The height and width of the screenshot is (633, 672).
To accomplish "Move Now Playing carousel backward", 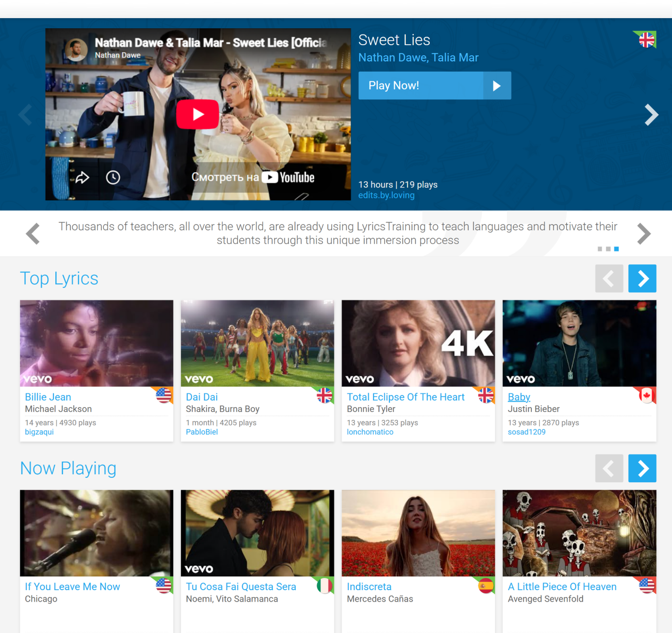I will [609, 468].
